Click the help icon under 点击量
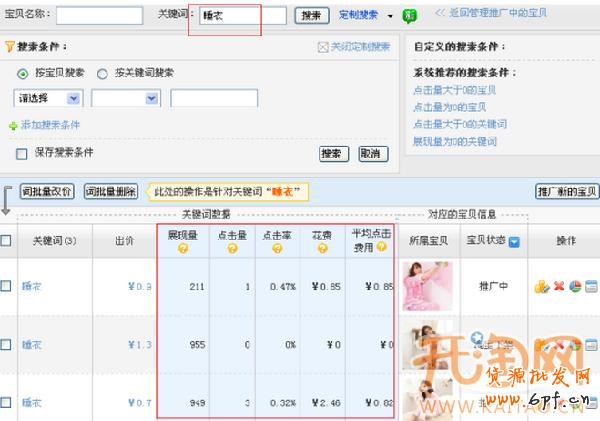600x421 pixels. [231, 249]
